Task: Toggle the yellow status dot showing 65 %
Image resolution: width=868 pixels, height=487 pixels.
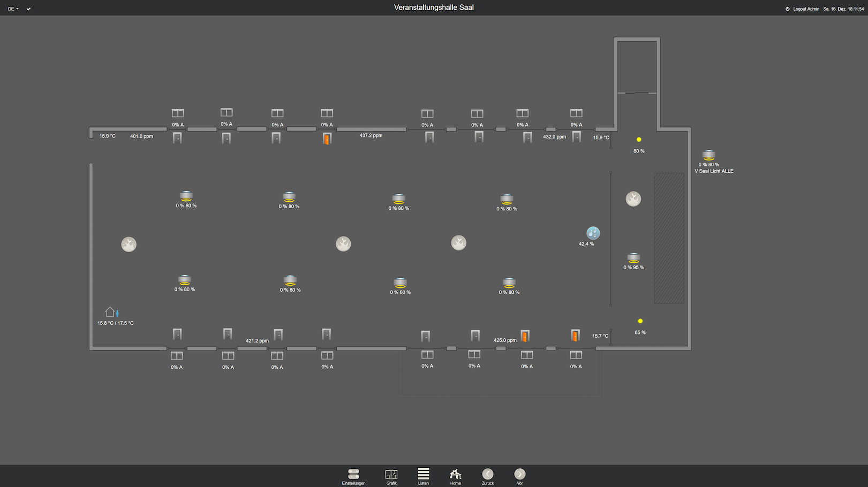Action: (x=640, y=321)
